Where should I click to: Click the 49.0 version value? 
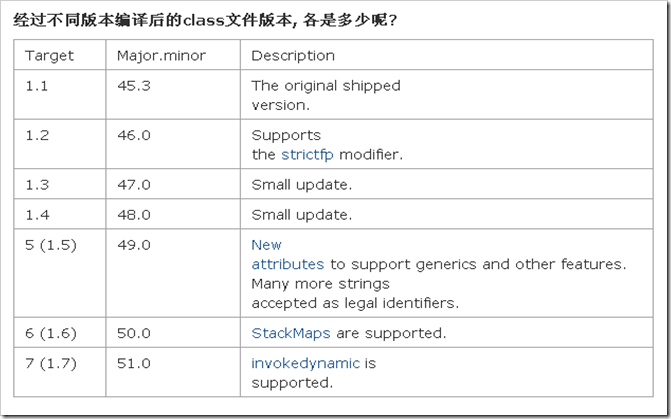134,245
